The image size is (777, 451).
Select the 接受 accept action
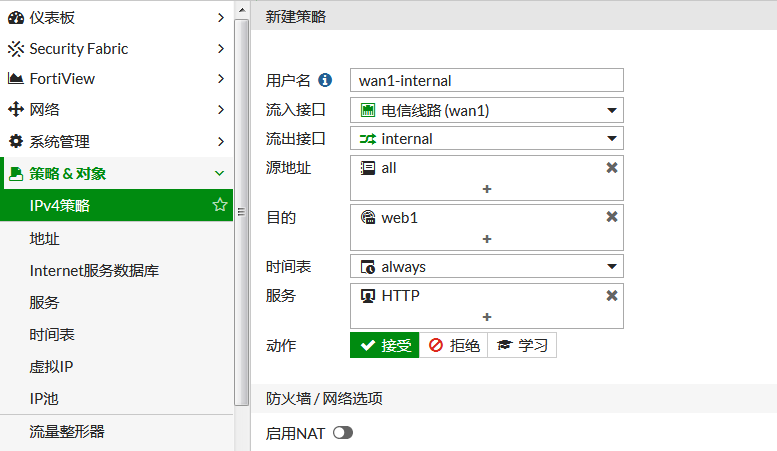click(385, 345)
